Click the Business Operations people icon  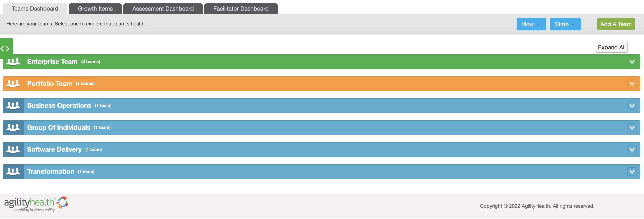[13, 106]
